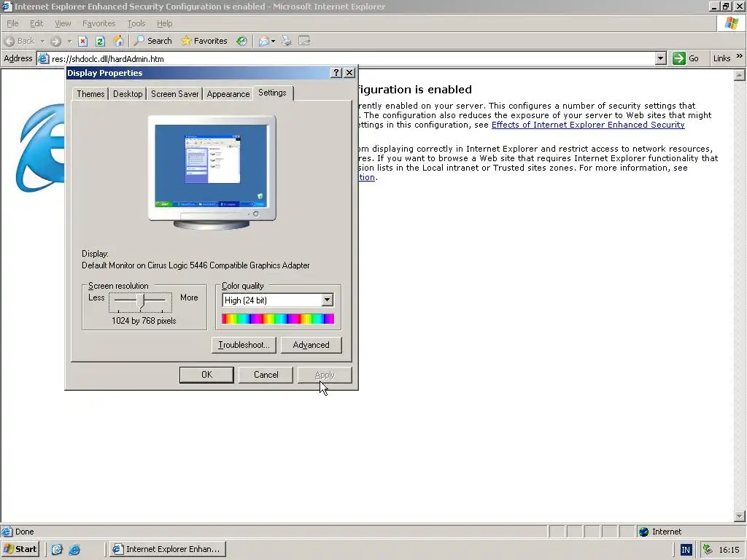
Task: Click the Go button
Action: [x=686, y=58]
